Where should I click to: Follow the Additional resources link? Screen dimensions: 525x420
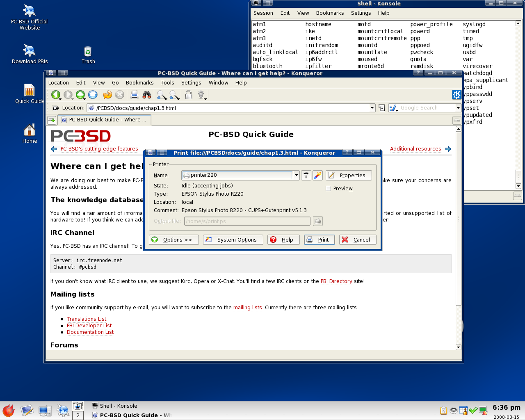pos(415,149)
